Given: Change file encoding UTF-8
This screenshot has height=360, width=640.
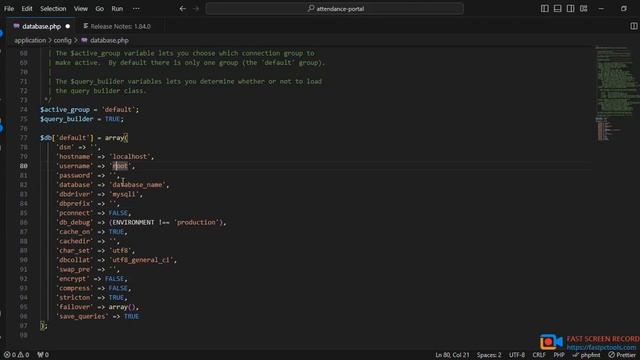Looking at the screenshot, I should click(517, 355).
